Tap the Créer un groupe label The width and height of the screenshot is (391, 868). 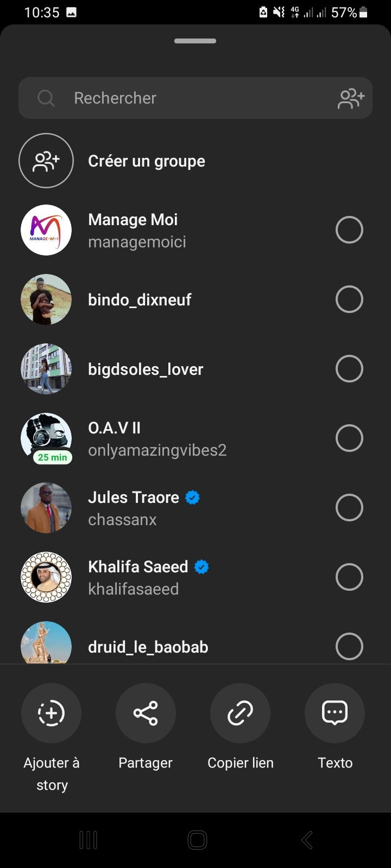pos(147,161)
